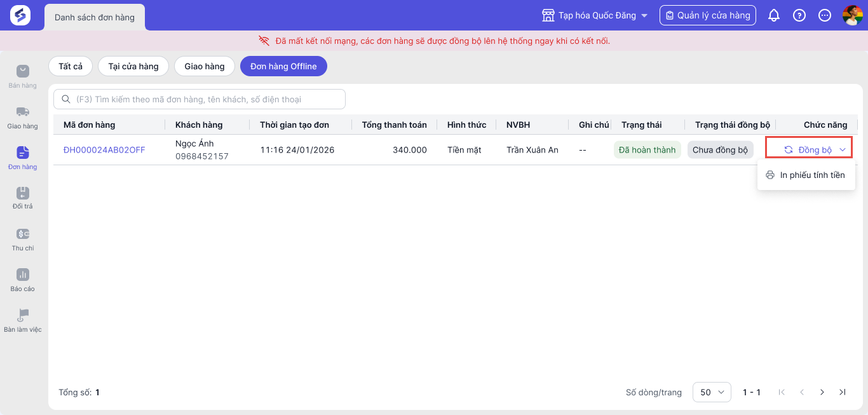
Task: Open the 50 rows per page dropdown
Action: click(712, 392)
